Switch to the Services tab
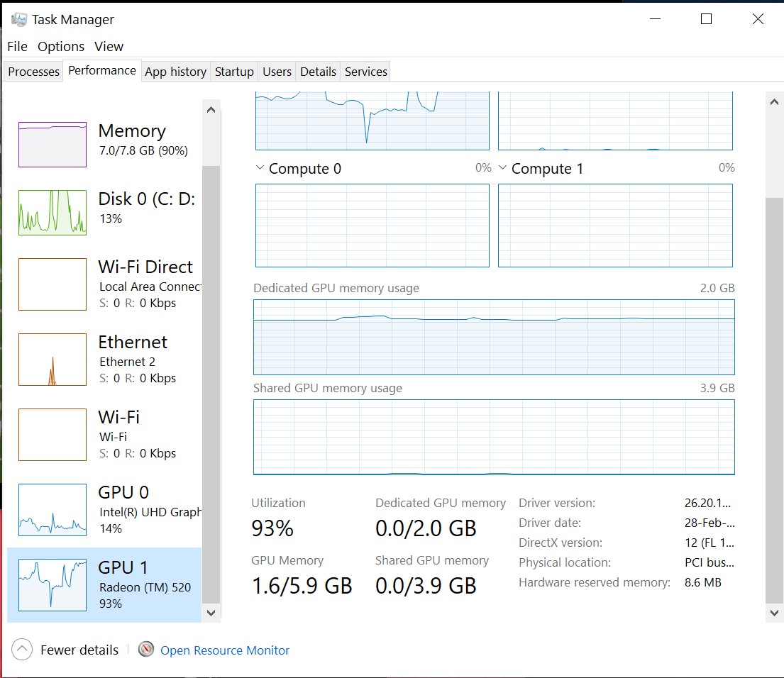This screenshot has width=784, height=678. click(x=365, y=71)
